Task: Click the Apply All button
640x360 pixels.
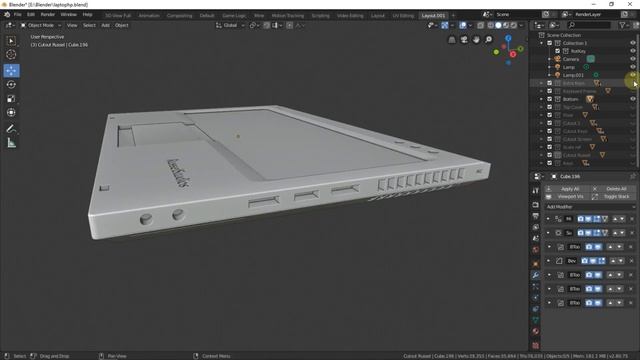Action: click(567, 189)
